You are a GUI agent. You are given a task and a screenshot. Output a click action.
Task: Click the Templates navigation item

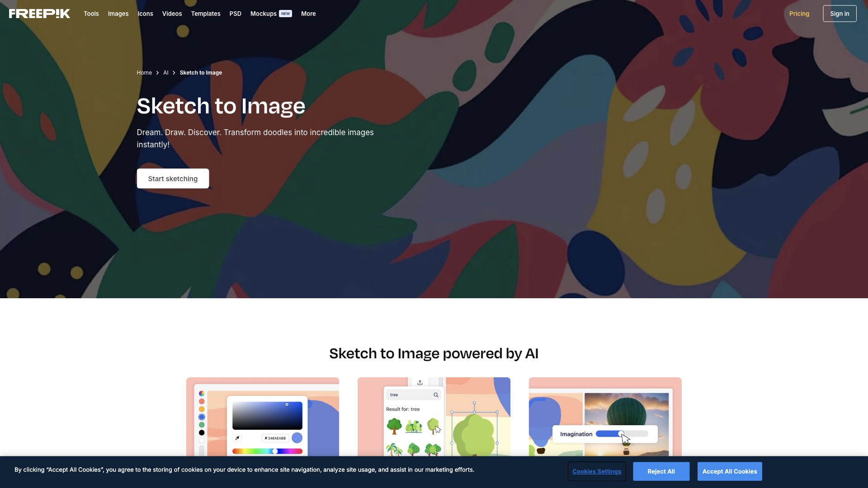(x=205, y=13)
